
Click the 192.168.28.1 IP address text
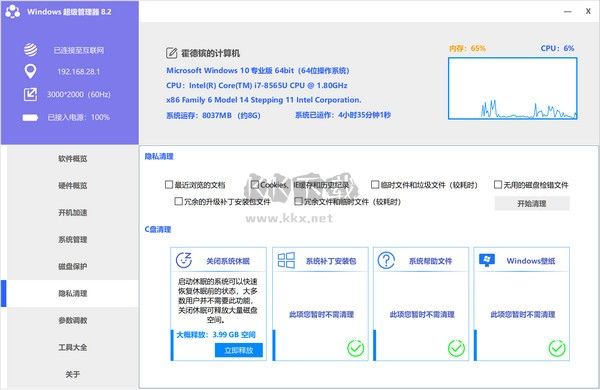pos(79,72)
